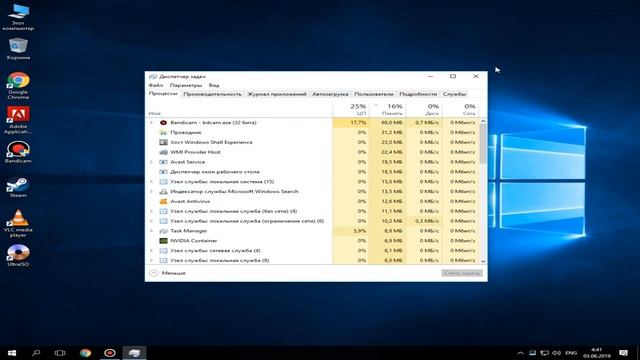Select the Steam desktop shortcut
The height and width of the screenshot is (360, 640).
pyautogui.click(x=18, y=187)
